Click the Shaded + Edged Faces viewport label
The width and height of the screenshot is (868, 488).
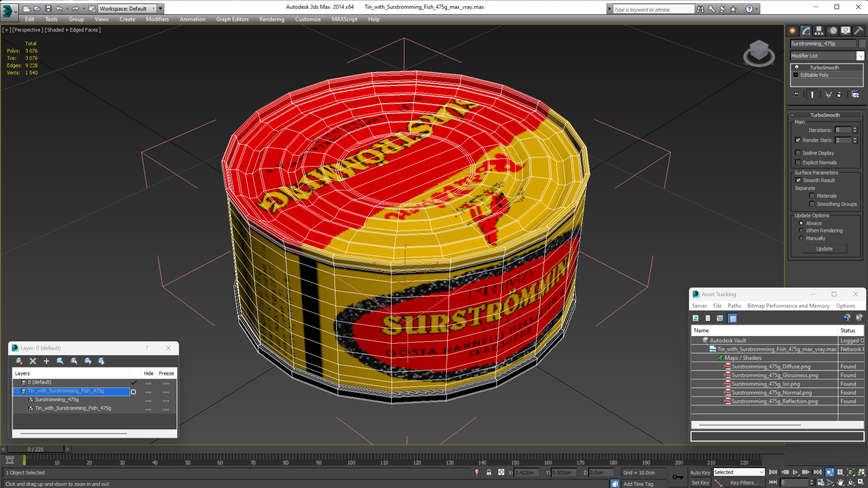[72, 30]
